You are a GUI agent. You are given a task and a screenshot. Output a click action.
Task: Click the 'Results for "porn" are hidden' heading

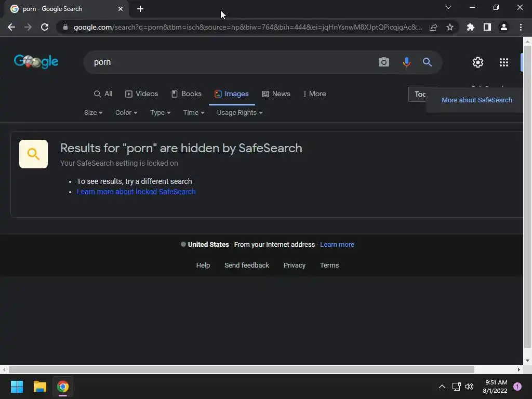point(181,148)
